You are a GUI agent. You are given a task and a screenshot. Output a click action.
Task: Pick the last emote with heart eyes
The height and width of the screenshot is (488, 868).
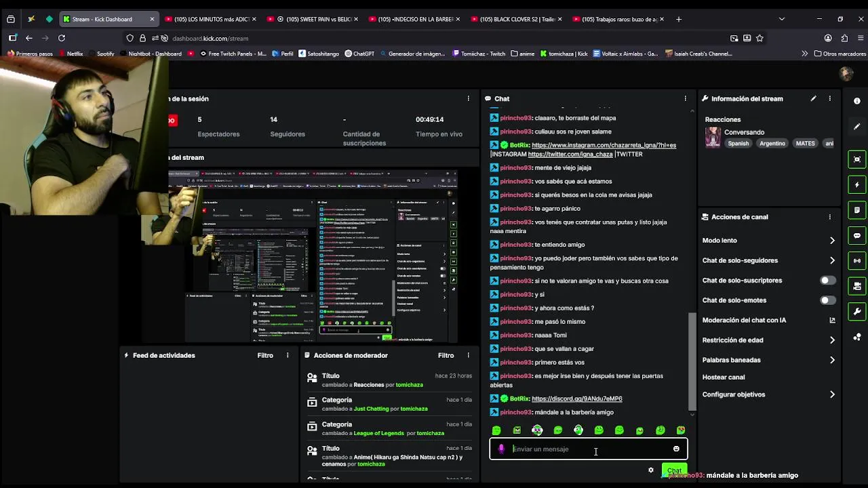tap(681, 430)
